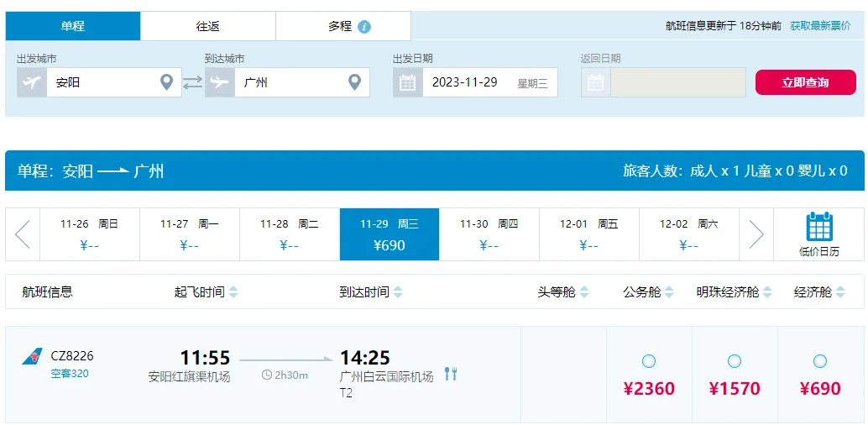Click location pin in arrival city field
This screenshot has height=425, width=868.
click(354, 82)
